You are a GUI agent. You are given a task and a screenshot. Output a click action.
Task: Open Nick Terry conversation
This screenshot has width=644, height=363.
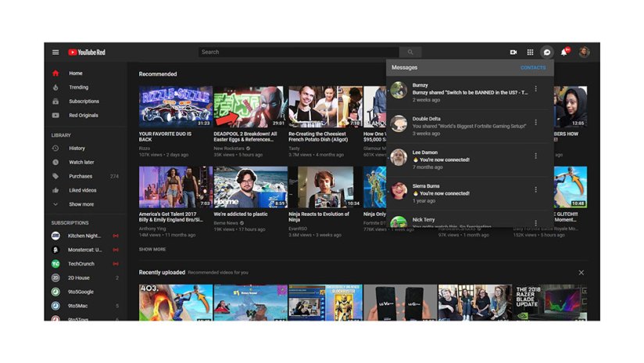click(470, 219)
